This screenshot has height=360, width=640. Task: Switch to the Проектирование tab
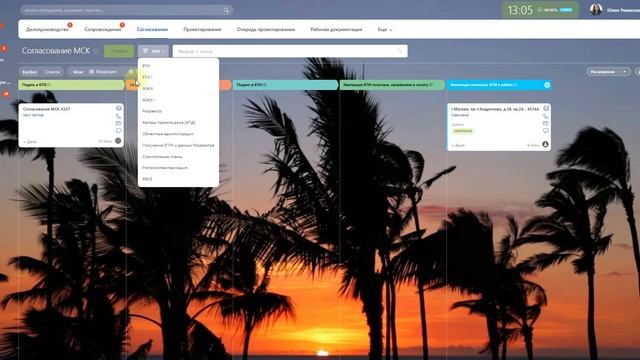(x=202, y=29)
